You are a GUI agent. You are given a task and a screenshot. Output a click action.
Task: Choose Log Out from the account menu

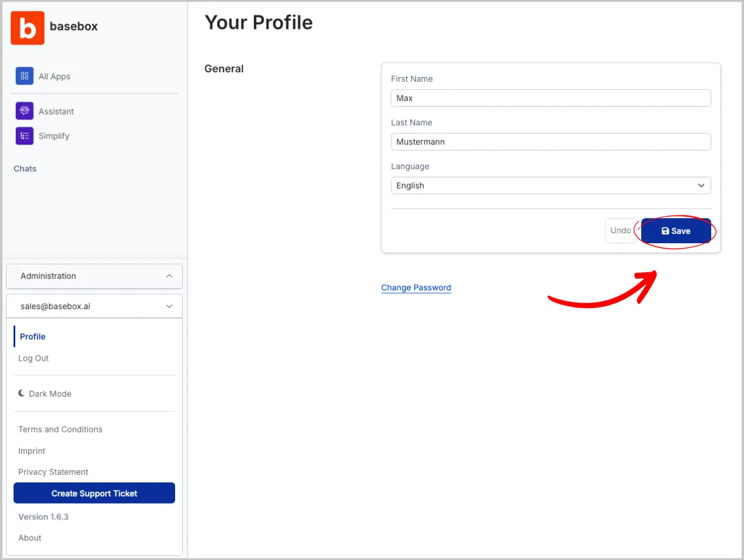33,358
